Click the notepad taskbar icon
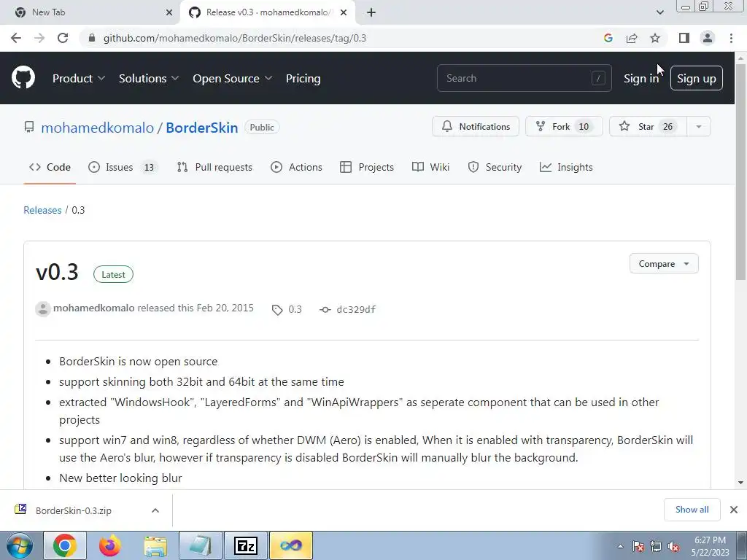747x560 pixels. pyautogui.click(x=201, y=545)
